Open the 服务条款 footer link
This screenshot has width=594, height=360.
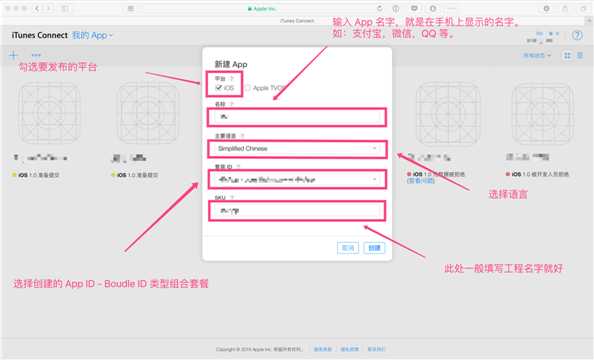pyautogui.click(x=323, y=349)
